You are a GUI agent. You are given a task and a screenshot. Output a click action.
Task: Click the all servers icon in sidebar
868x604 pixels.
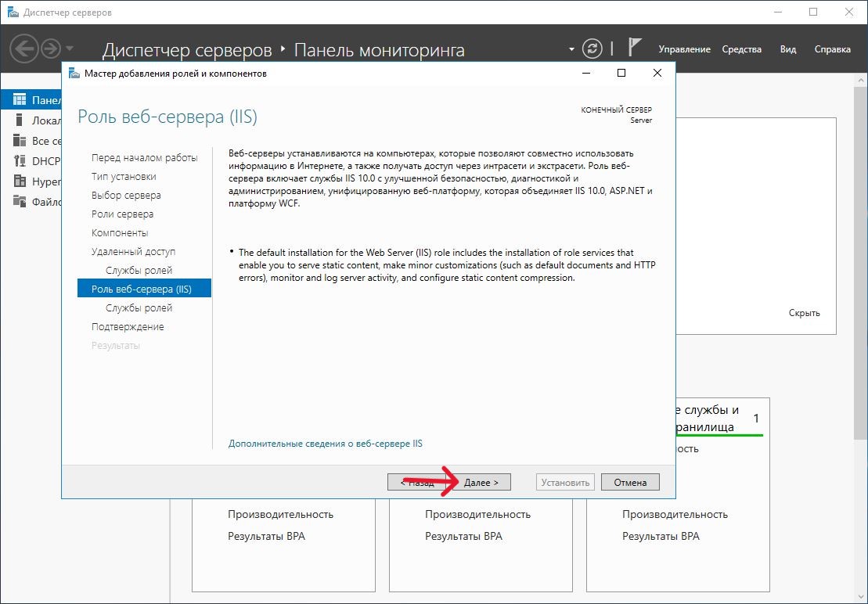(x=20, y=141)
